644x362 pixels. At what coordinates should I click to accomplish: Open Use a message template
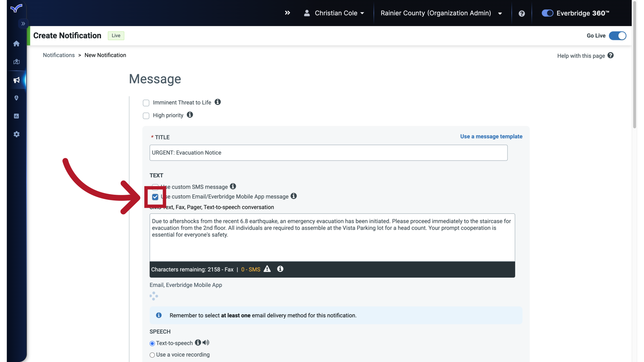tap(491, 136)
